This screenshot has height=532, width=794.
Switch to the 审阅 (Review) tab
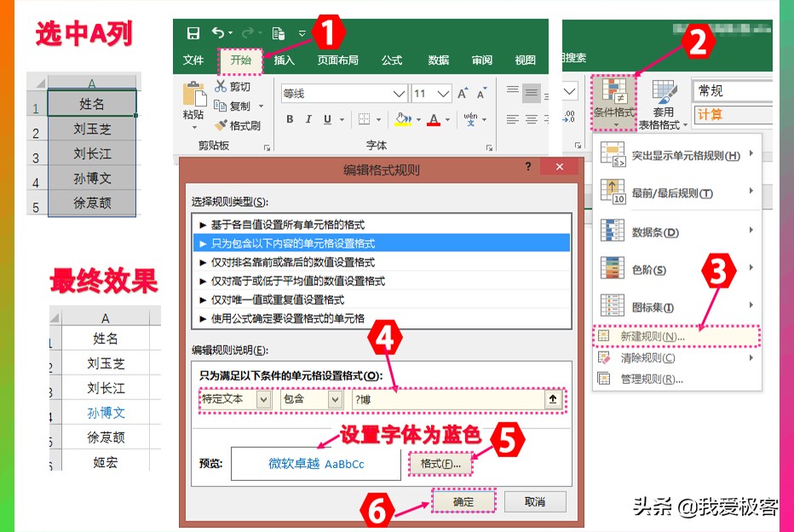482,60
